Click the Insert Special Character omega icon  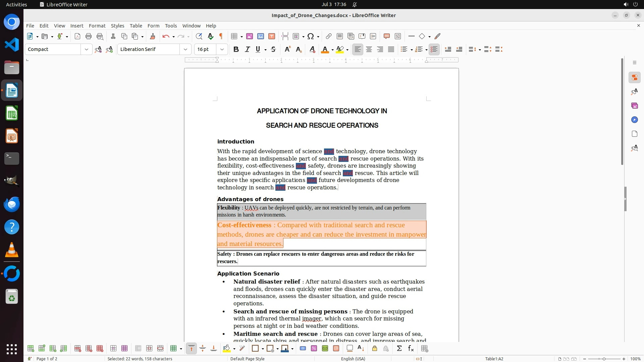pyautogui.click(x=311, y=37)
